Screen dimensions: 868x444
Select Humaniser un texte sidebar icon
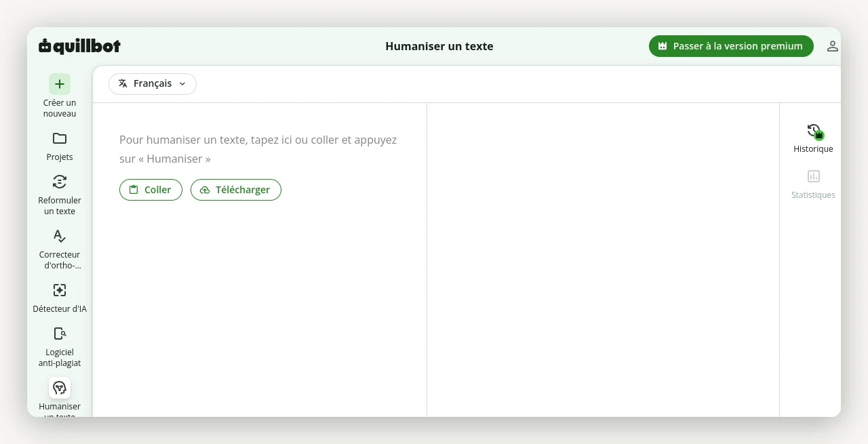click(60, 388)
